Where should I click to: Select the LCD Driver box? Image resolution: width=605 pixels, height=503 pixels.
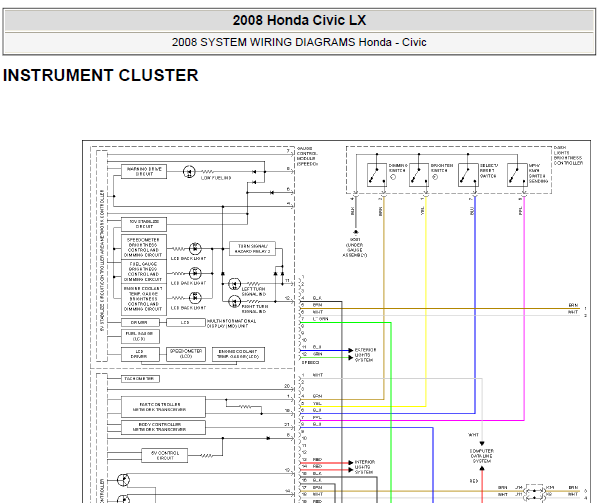[140, 354]
